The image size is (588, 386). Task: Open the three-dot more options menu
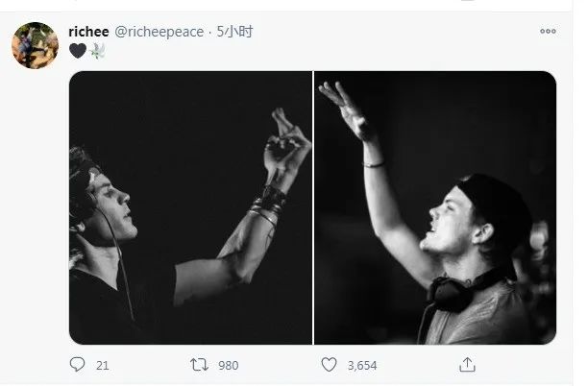[548, 31]
